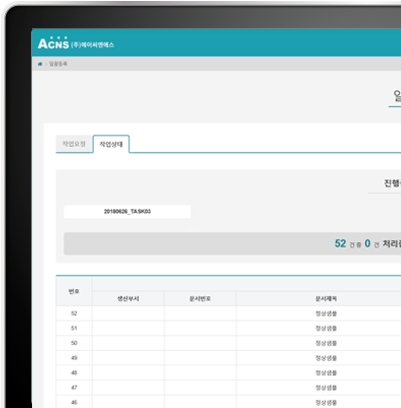Click the home icon in the breadcrumb
401x408 pixels.
(40, 64)
